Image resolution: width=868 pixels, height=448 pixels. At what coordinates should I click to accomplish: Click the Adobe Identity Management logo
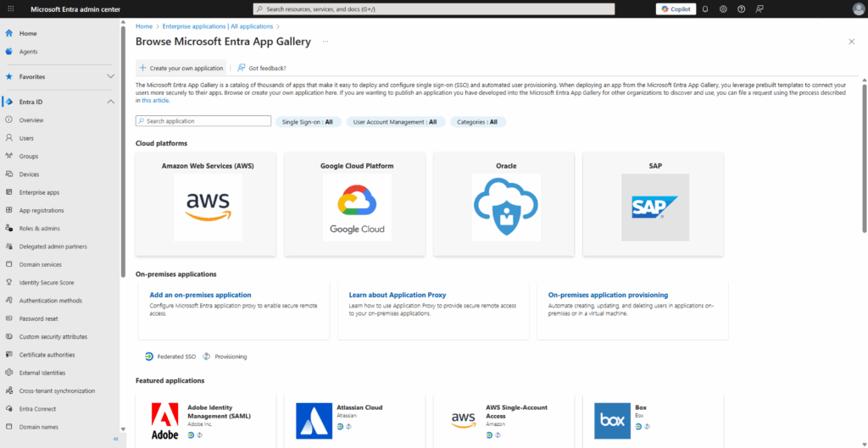[x=164, y=420]
